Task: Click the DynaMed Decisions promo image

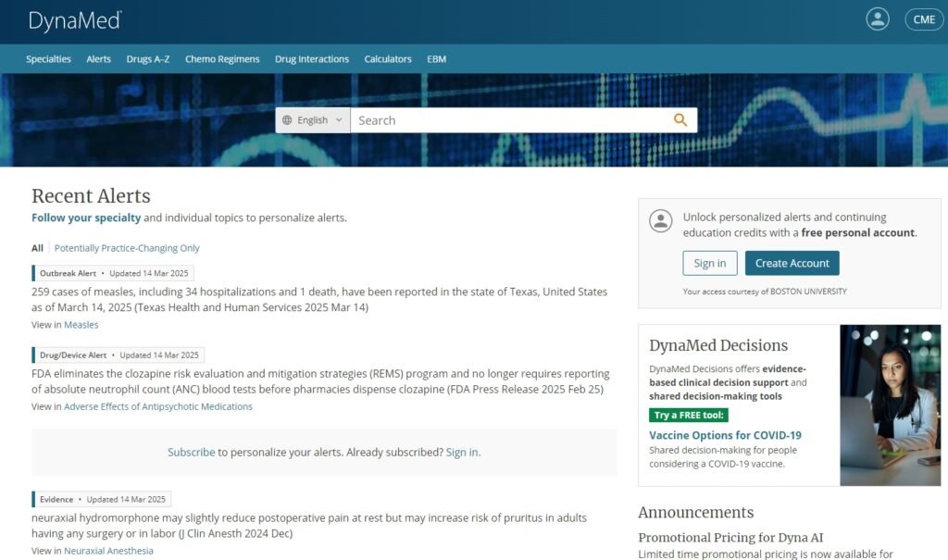Action: (x=890, y=404)
